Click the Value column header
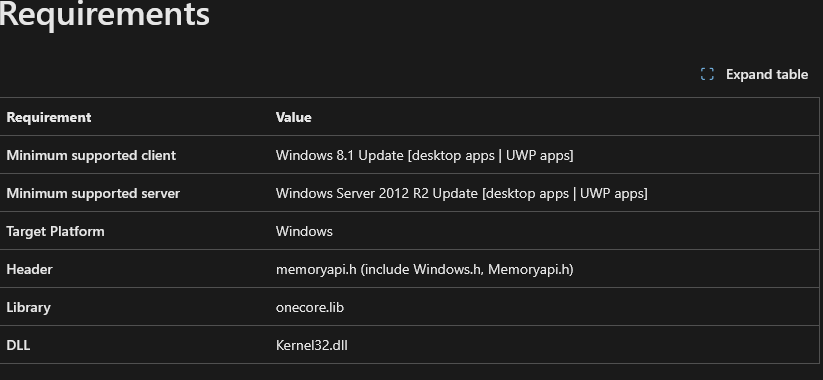This screenshot has width=823, height=380. 293,117
